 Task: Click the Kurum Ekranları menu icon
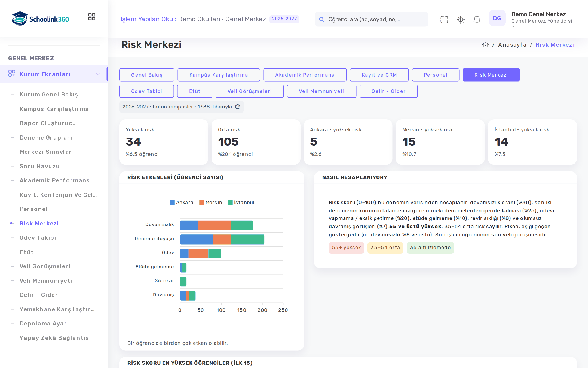coord(12,73)
